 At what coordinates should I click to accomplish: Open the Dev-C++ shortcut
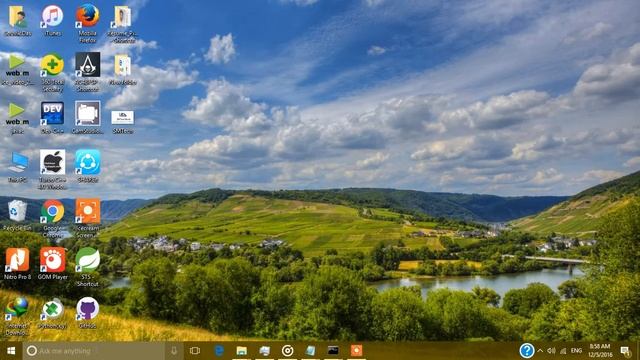52,118
